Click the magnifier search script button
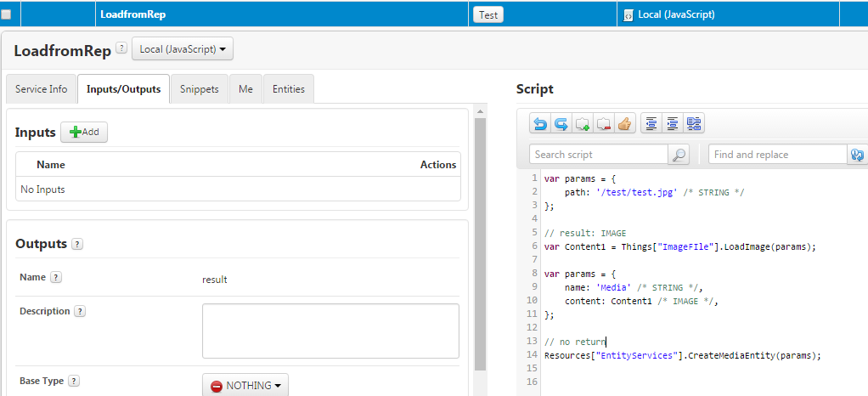This screenshot has width=868, height=396. tap(678, 155)
